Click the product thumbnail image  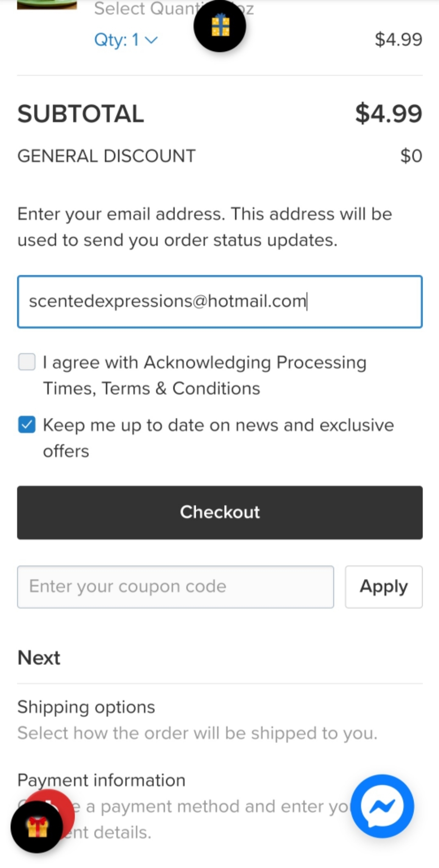pyautogui.click(x=47, y=4)
